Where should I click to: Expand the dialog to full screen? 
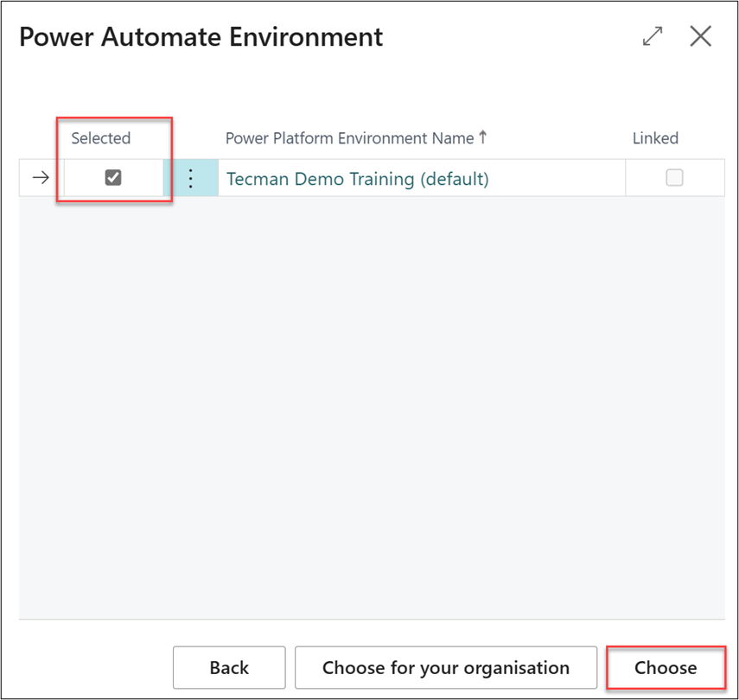pos(652,36)
